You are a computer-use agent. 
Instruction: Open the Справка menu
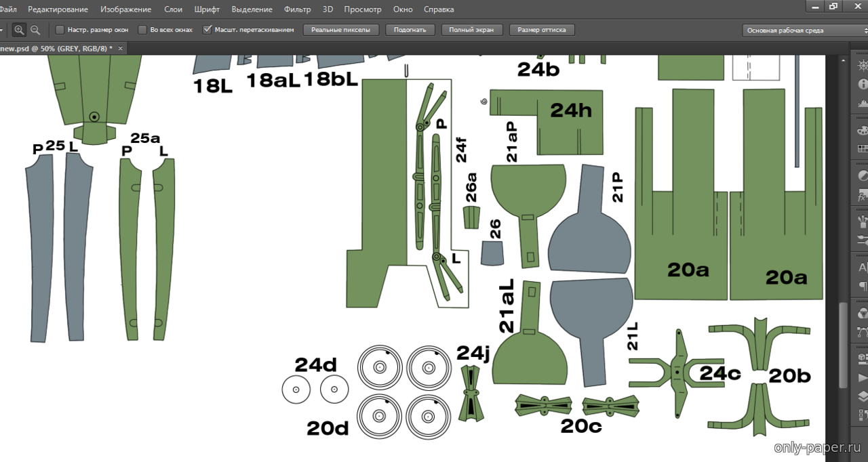439,9
